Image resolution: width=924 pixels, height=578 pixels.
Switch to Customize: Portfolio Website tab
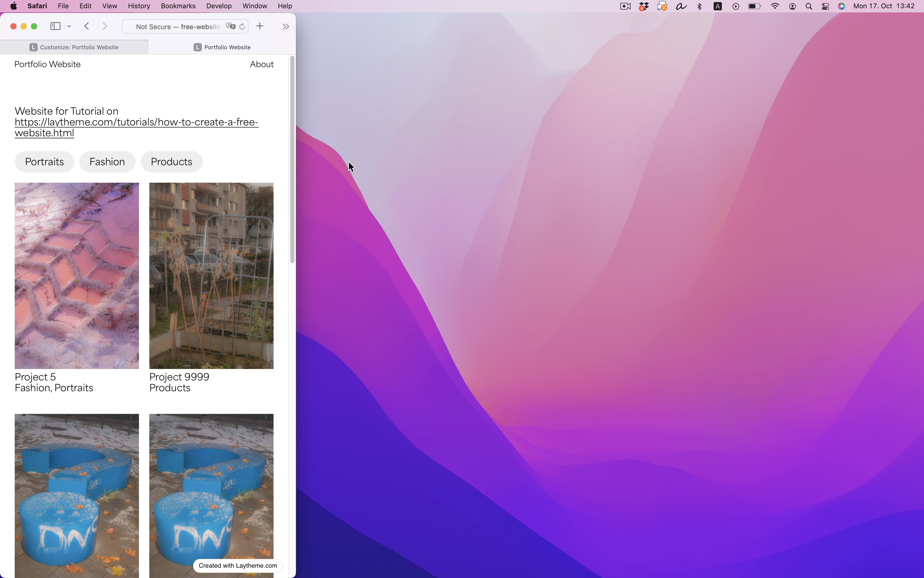tap(74, 47)
